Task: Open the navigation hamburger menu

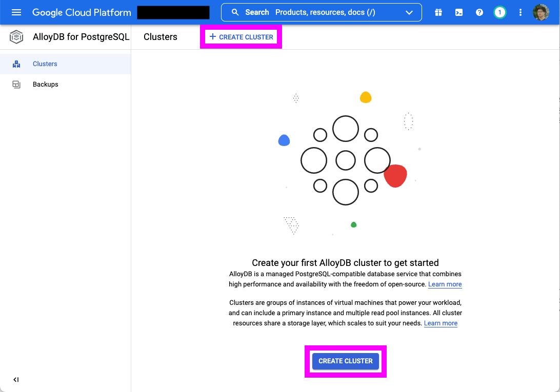Action: 16,12
